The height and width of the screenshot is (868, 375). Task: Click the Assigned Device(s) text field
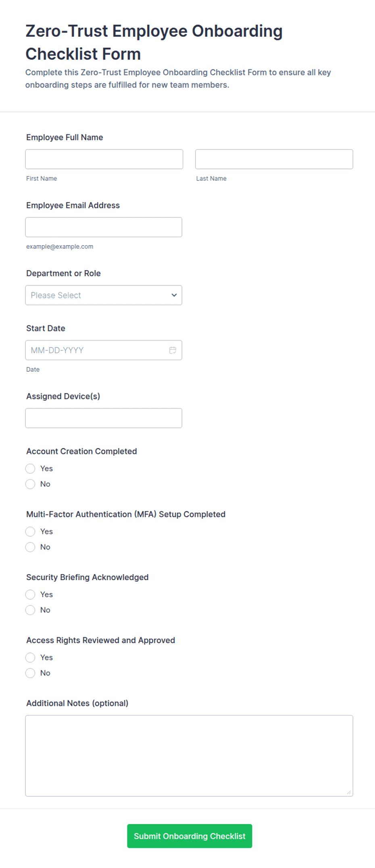pyautogui.click(x=104, y=418)
